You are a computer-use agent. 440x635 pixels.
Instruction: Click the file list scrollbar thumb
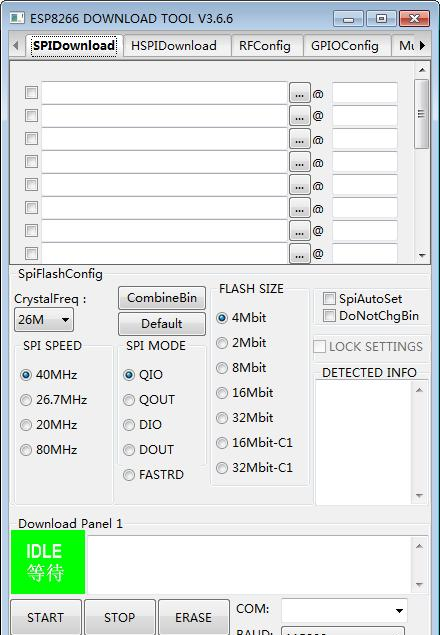point(422,114)
